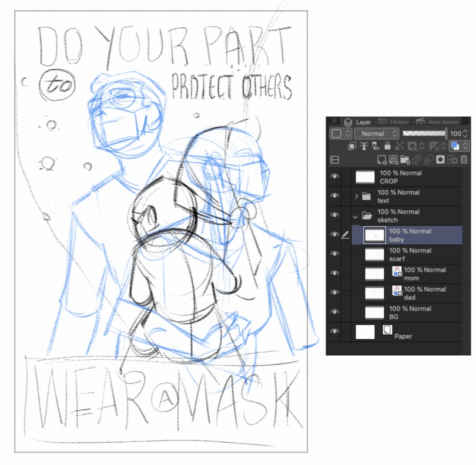Click Apply Mask to Layer icon
This screenshot has height=465, width=476.
pyautogui.click(x=452, y=160)
